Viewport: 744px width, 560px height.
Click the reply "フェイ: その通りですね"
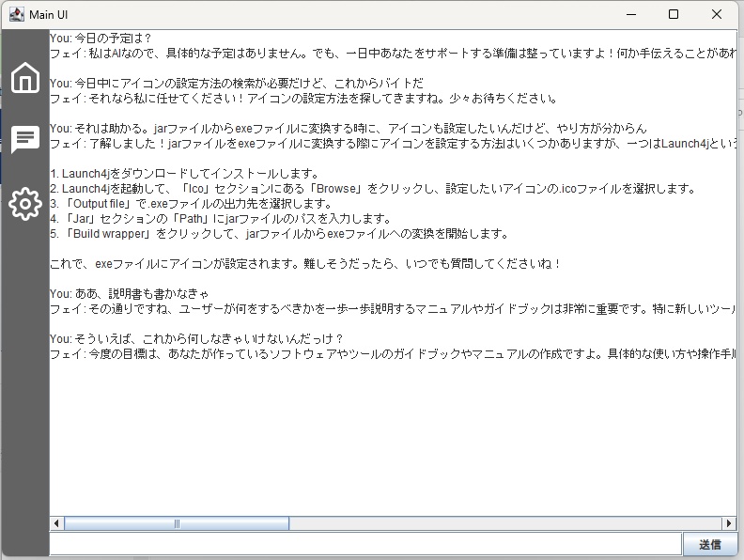coord(393,309)
